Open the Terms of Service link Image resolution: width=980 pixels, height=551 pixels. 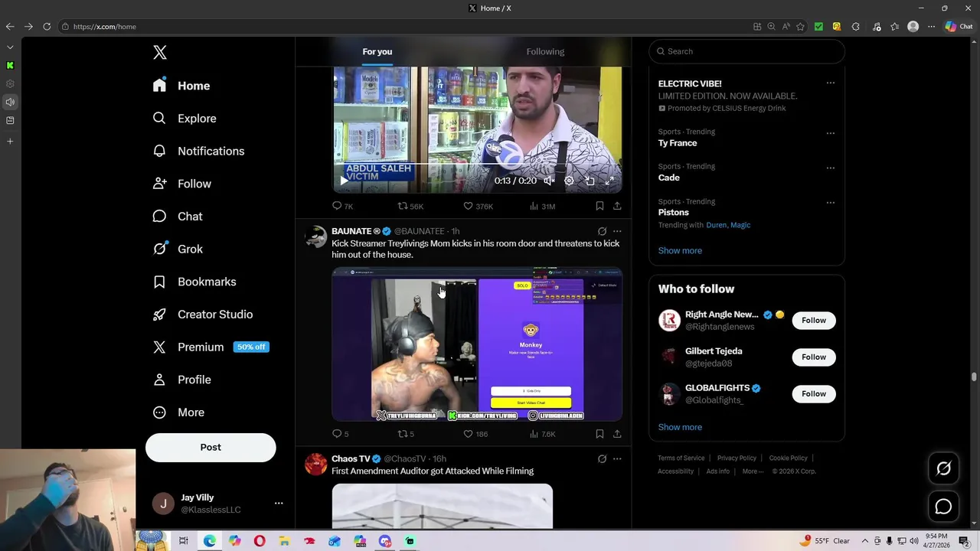pos(681,458)
